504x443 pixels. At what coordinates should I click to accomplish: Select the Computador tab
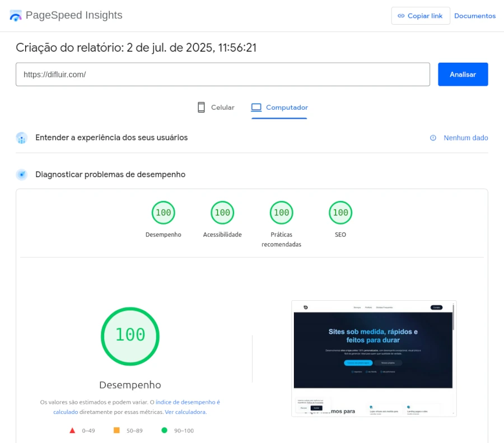(x=279, y=108)
